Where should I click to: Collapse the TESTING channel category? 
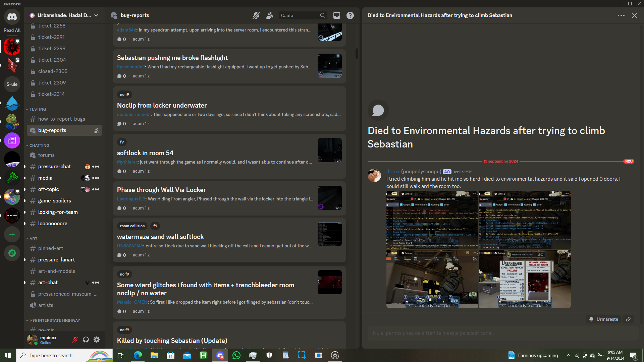[37, 109]
